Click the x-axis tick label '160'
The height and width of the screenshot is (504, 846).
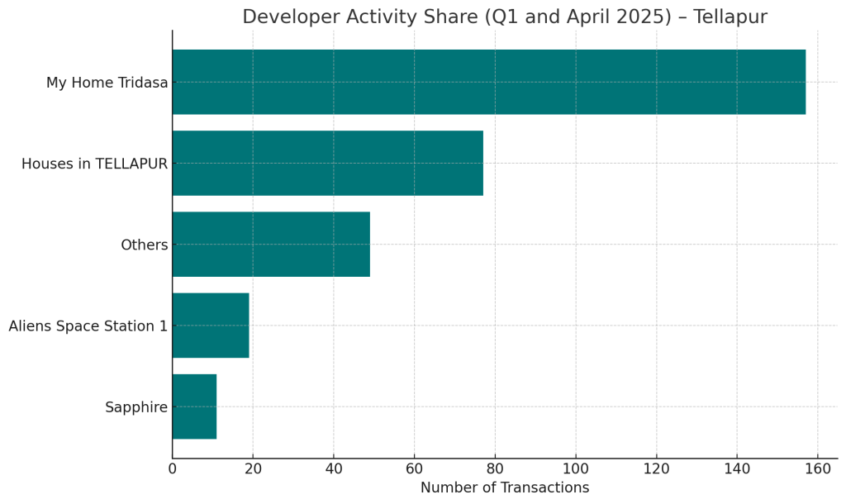tap(818, 469)
